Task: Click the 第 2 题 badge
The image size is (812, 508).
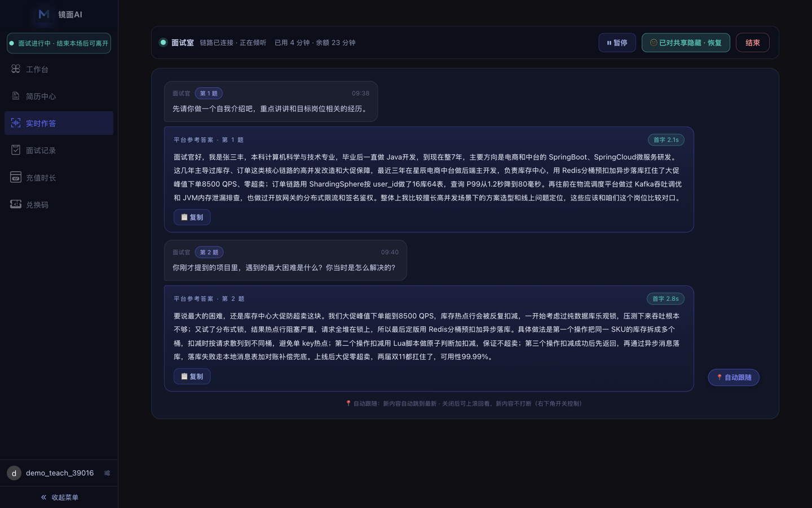Action: click(x=209, y=252)
